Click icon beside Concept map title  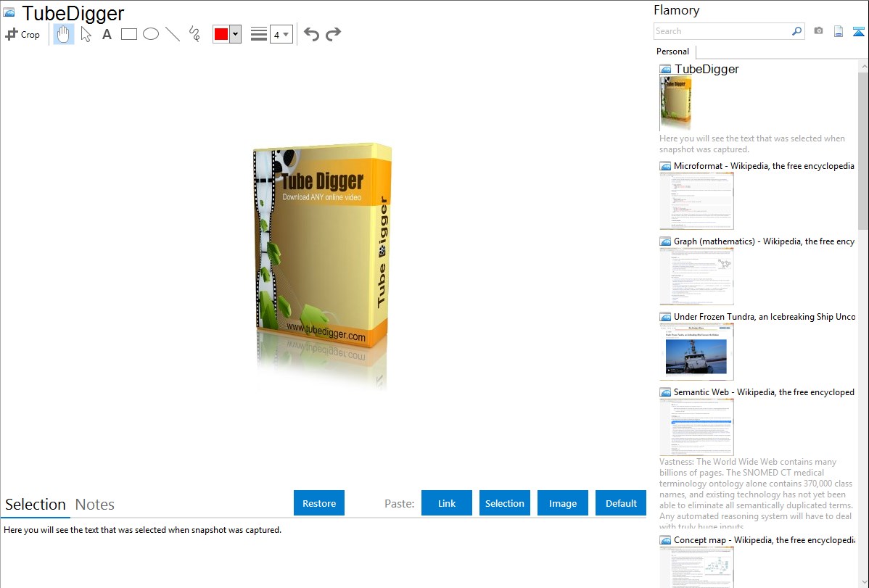(665, 540)
